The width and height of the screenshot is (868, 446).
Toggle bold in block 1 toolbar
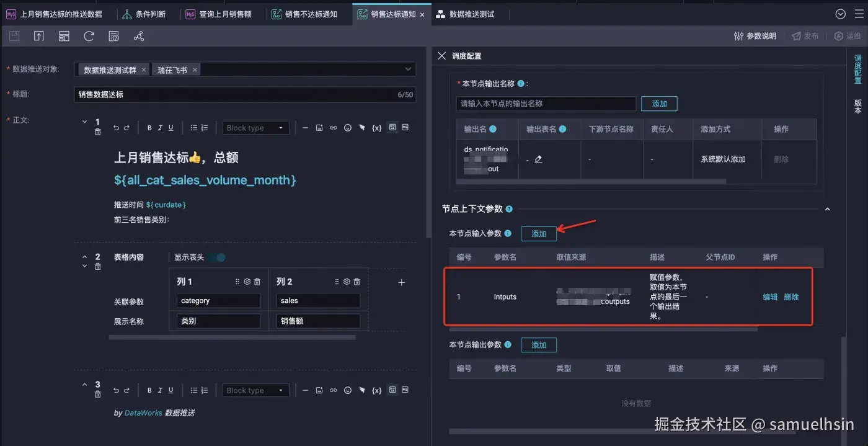pyautogui.click(x=149, y=128)
